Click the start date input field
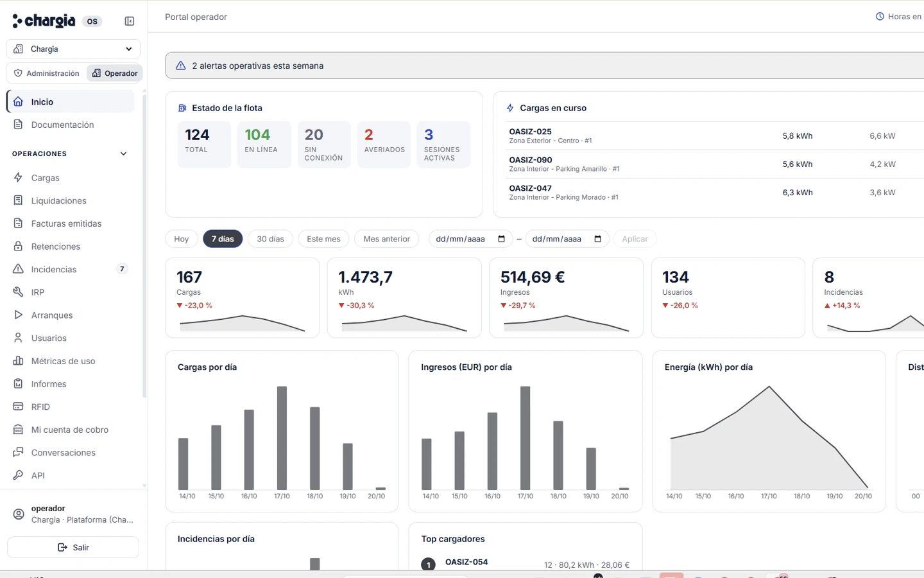The image size is (924, 578). click(x=471, y=239)
